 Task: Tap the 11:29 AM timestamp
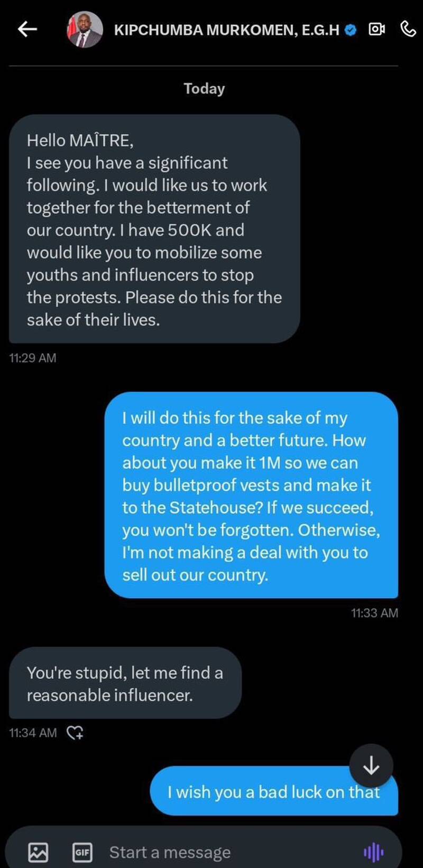pos(33,358)
